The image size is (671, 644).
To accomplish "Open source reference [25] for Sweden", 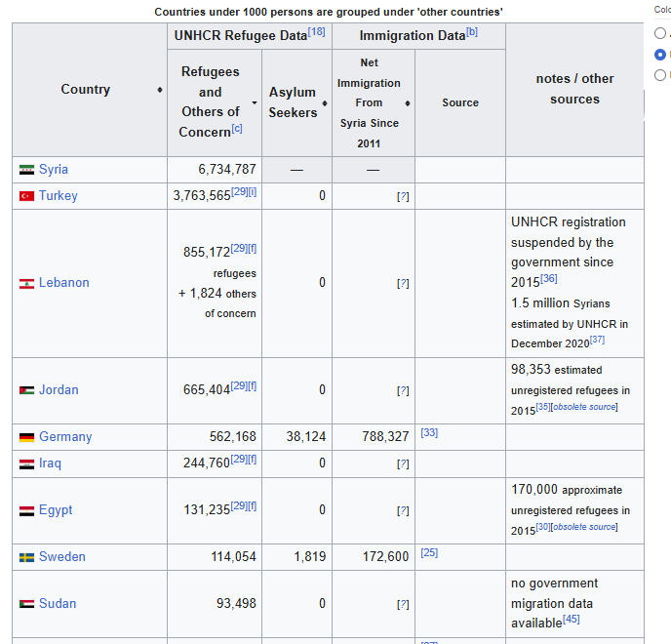I will click(x=429, y=553).
